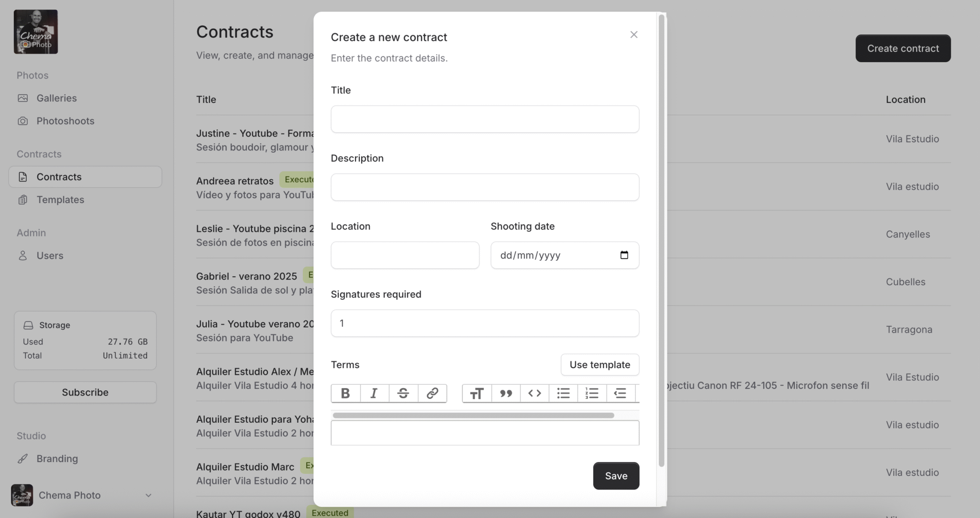980x518 pixels.
Task: Click the Terms toolbar horizontal scrollbar
Action: click(473, 416)
